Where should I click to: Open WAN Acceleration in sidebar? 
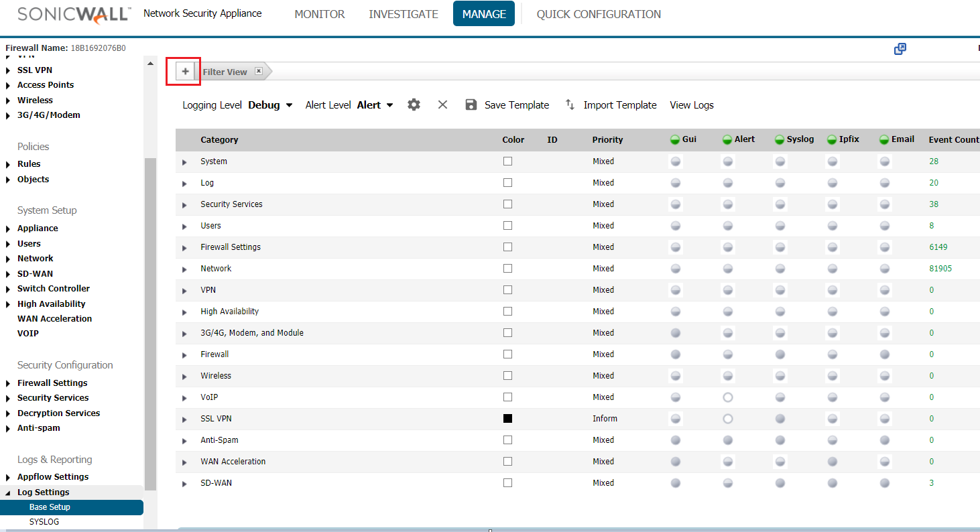click(x=54, y=319)
